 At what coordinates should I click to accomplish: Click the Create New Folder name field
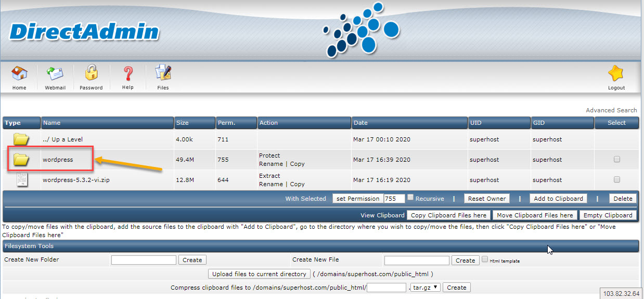(144, 260)
